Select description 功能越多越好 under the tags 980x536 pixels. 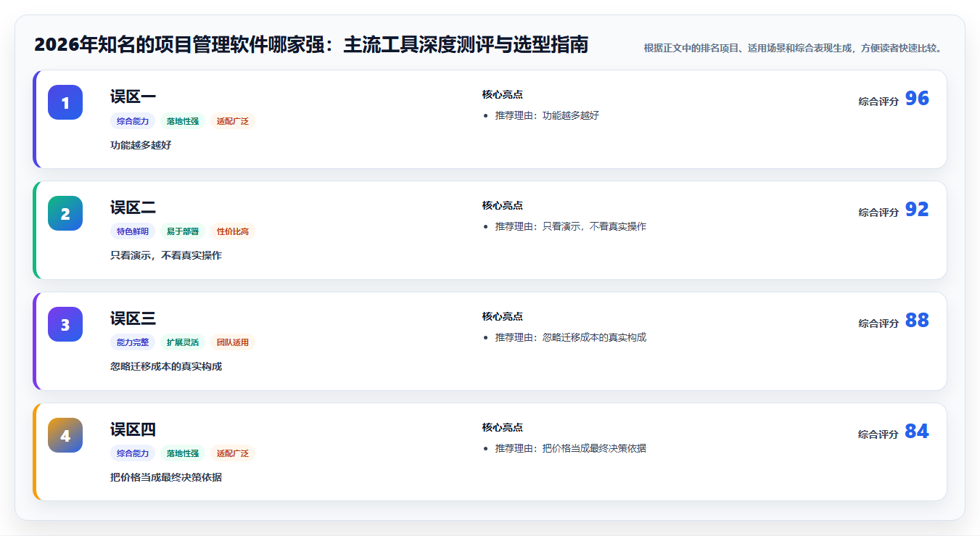pyautogui.click(x=141, y=145)
